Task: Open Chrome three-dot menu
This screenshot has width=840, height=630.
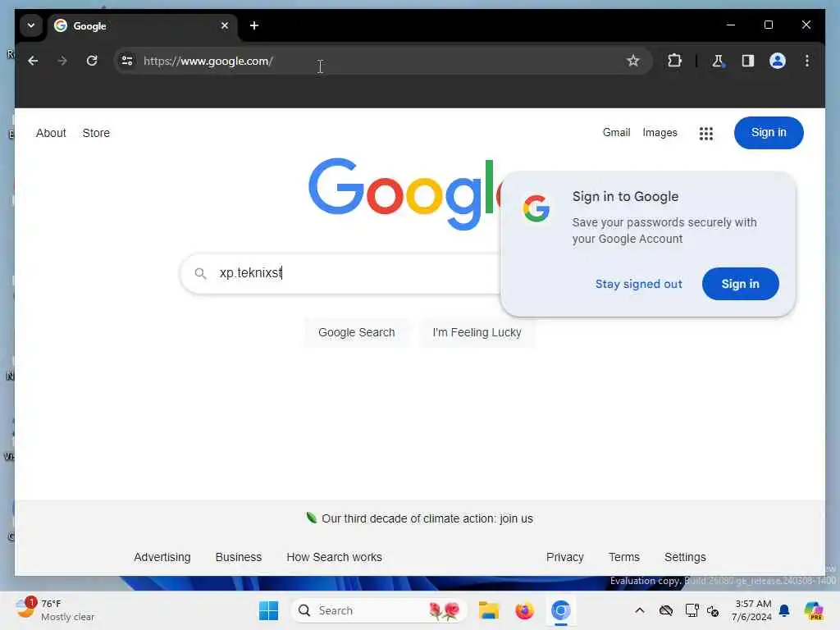Action: click(x=807, y=61)
